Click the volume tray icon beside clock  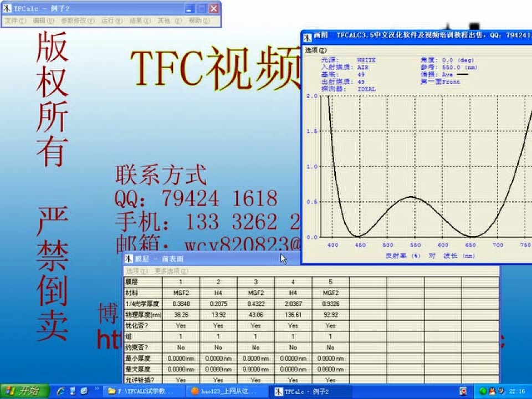(x=501, y=392)
